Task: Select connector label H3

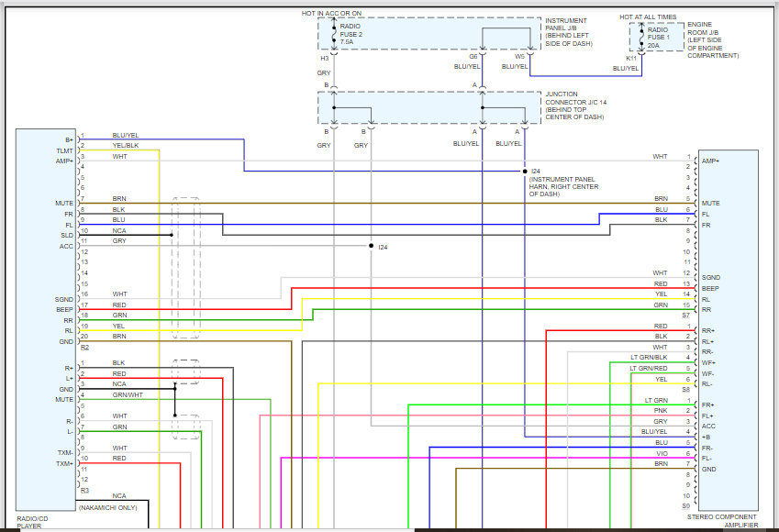Action: [x=325, y=58]
